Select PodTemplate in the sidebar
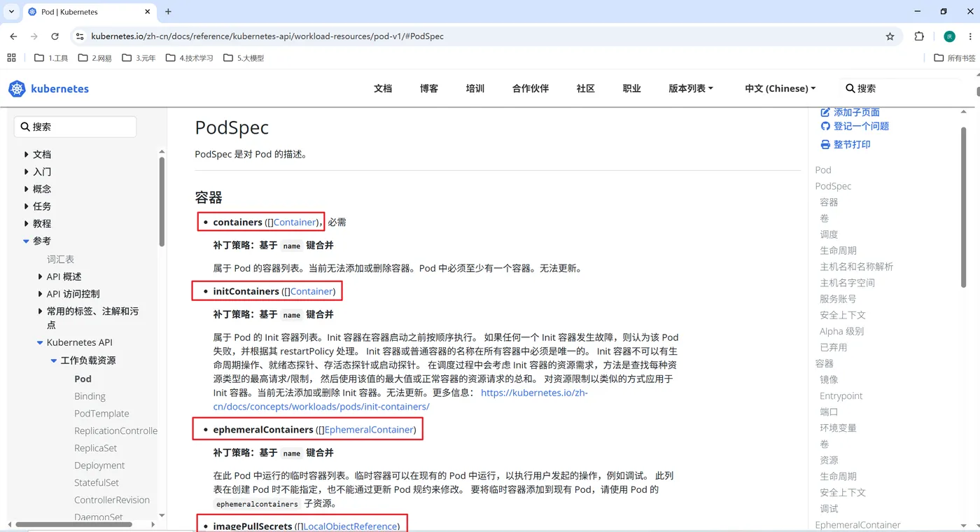This screenshot has width=980, height=532. 101,414
